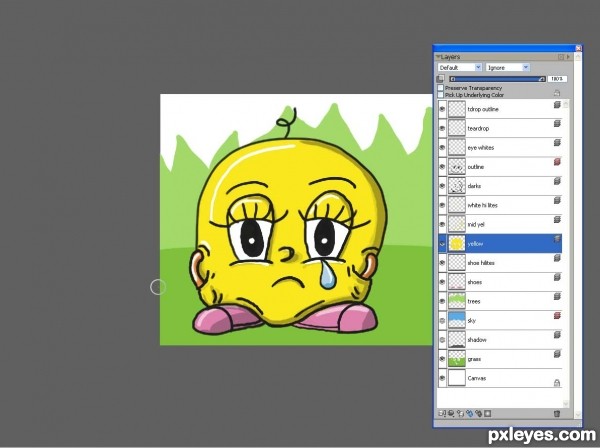Image resolution: width=600 pixels, height=448 pixels.
Task: Hide the grass layer
Action: [x=442, y=359]
